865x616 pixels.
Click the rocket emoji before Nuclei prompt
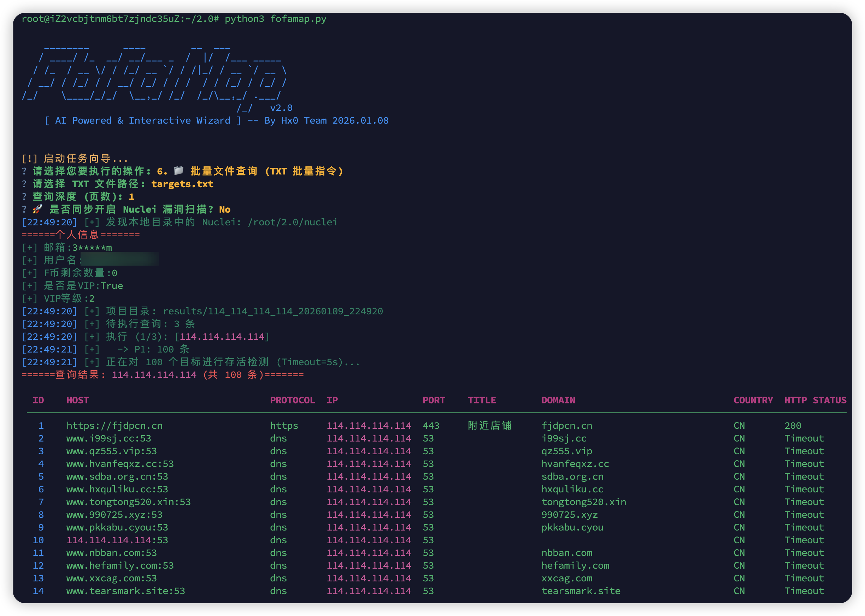[37, 209]
